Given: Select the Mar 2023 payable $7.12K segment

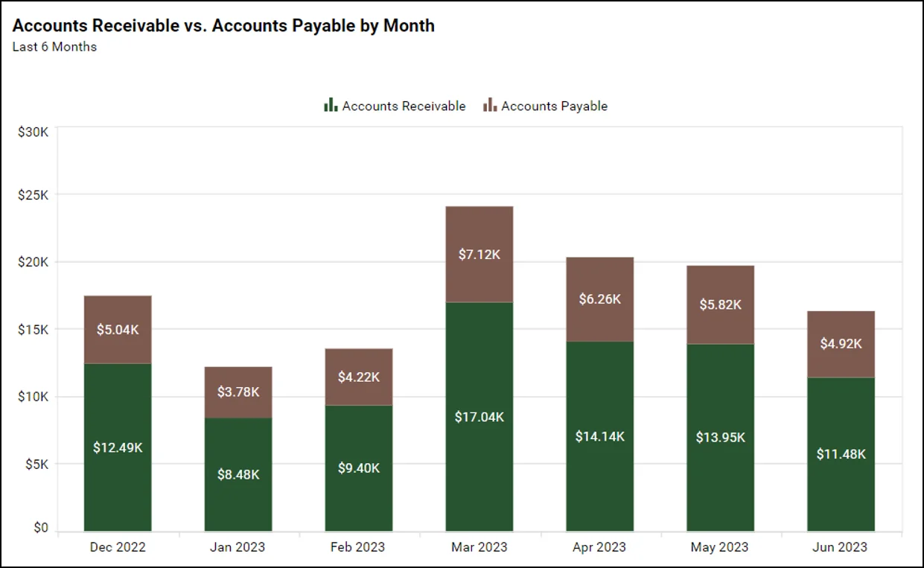Looking at the screenshot, I should [x=479, y=254].
